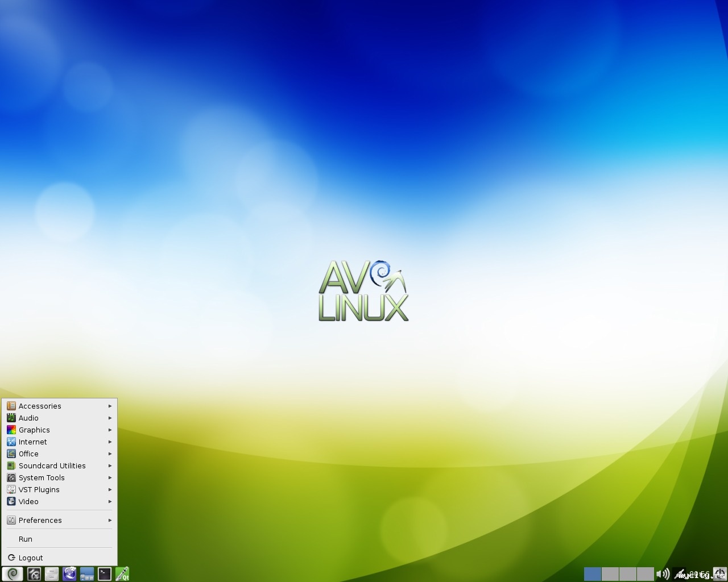This screenshot has width=728, height=582.
Task: Click the show desktop taskbar icon
Action: tap(87, 574)
